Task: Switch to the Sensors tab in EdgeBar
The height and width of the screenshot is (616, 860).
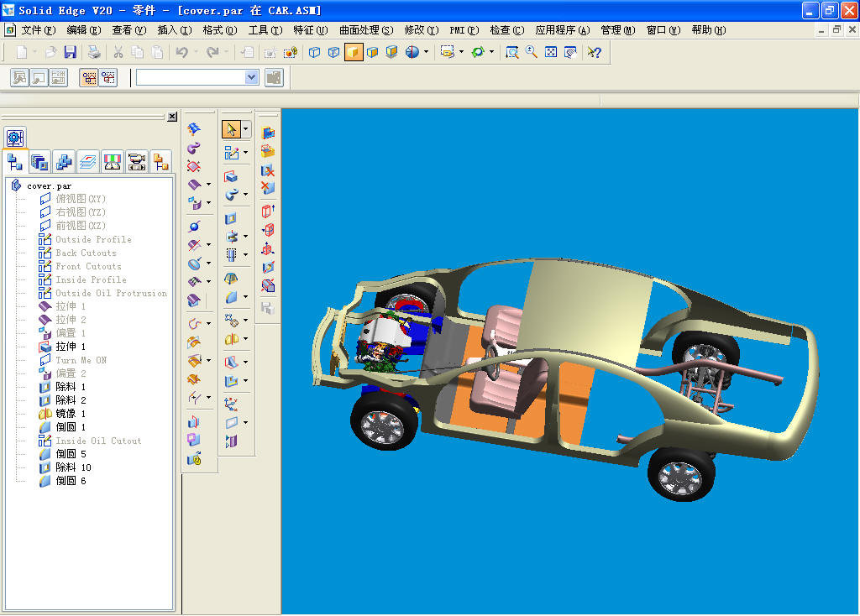Action: 112,162
